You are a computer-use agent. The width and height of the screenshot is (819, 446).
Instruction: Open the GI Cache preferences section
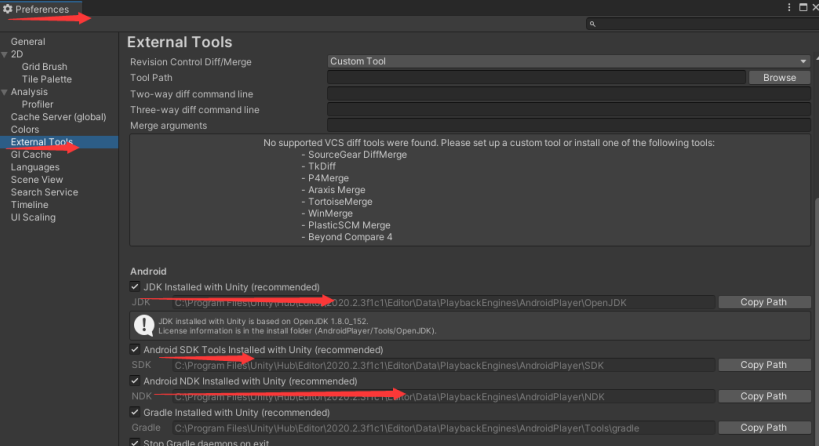31,155
